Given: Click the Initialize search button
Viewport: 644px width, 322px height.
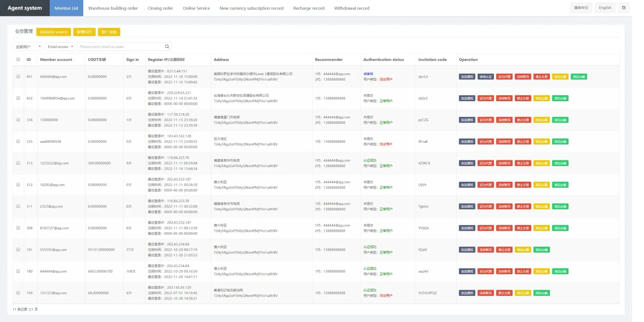Looking at the screenshot, I should tap(54, 32).
